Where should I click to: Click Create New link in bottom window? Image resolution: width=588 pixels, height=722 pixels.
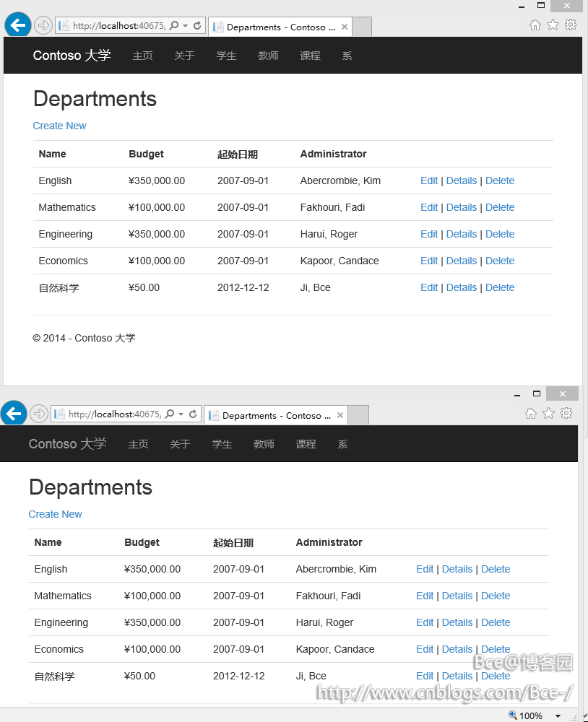click(56, 514)
